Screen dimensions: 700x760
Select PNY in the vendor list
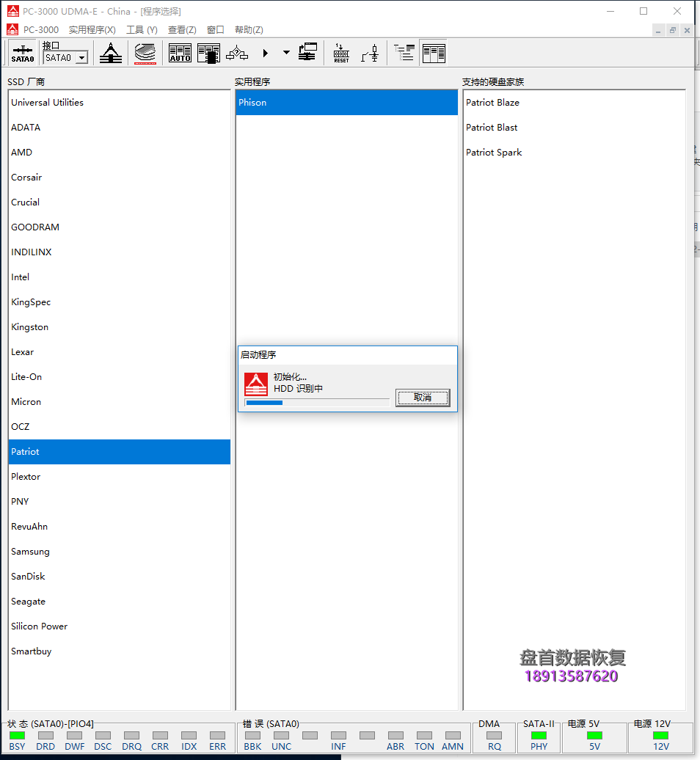120,502
